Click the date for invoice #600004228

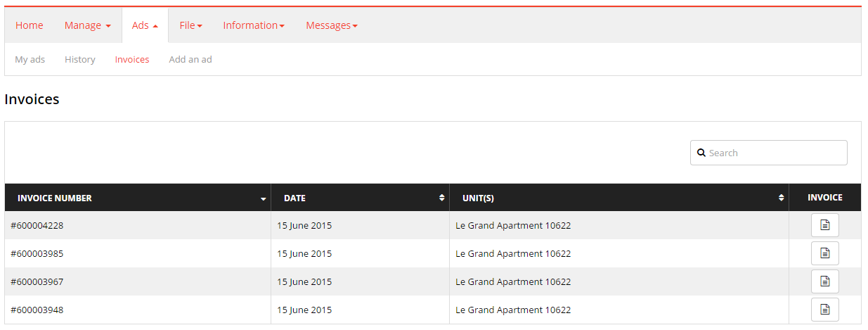coord(304,225)
